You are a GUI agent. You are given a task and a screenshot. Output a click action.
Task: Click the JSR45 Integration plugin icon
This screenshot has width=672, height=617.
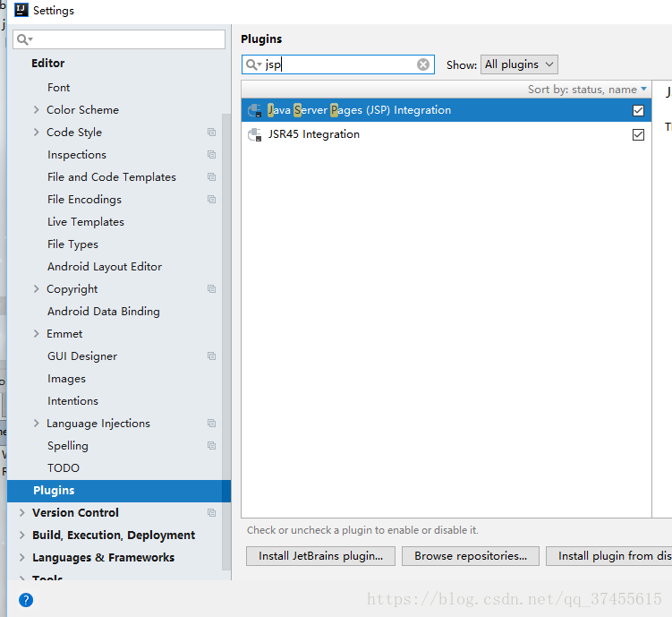pyautogui.click(x=255, y=134)
